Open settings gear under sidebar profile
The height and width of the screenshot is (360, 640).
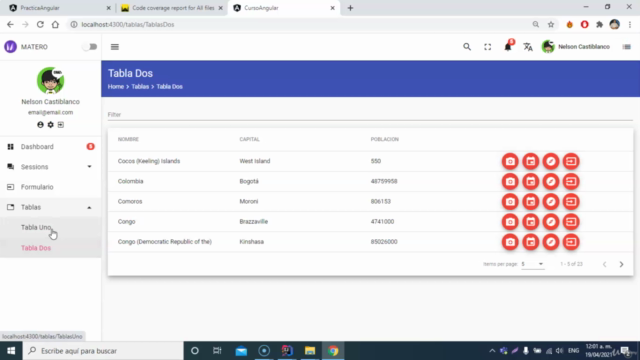[x=50, y=125]
